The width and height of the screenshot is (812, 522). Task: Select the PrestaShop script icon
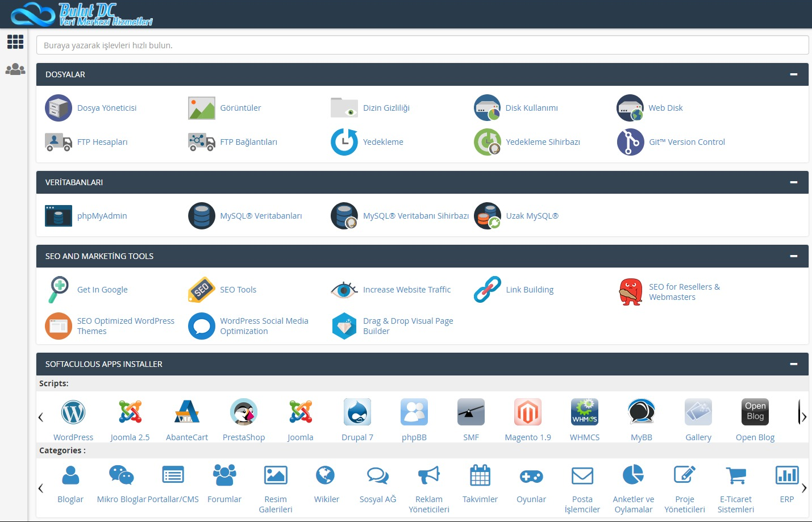(244, 412)
